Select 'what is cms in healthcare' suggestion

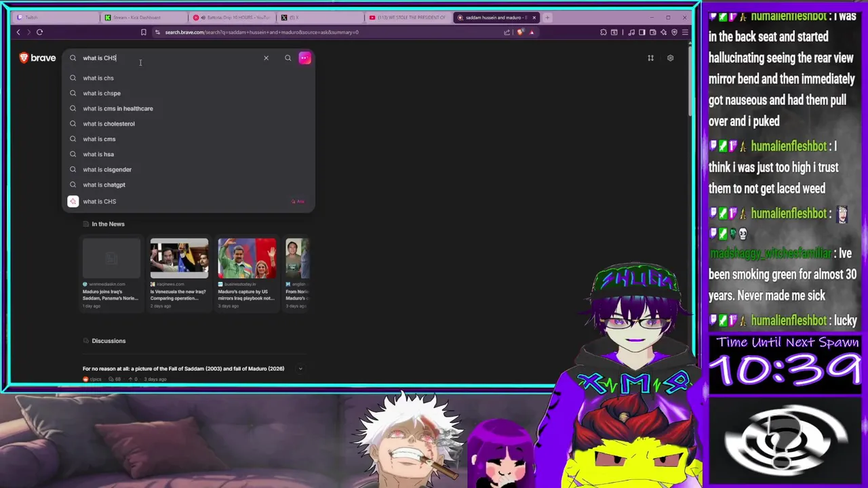click(x=189, y=108)
